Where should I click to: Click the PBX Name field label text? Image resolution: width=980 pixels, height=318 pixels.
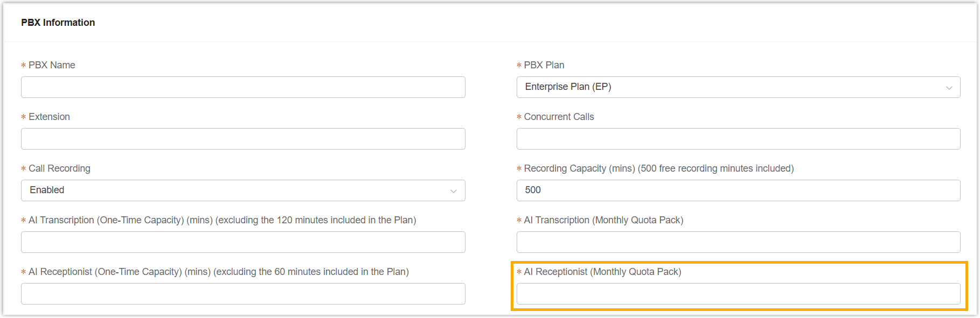(52, 65)
